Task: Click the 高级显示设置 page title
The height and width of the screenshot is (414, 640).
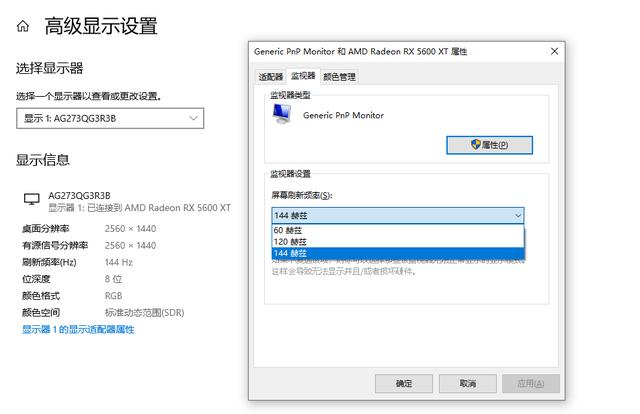Action: 101,26
